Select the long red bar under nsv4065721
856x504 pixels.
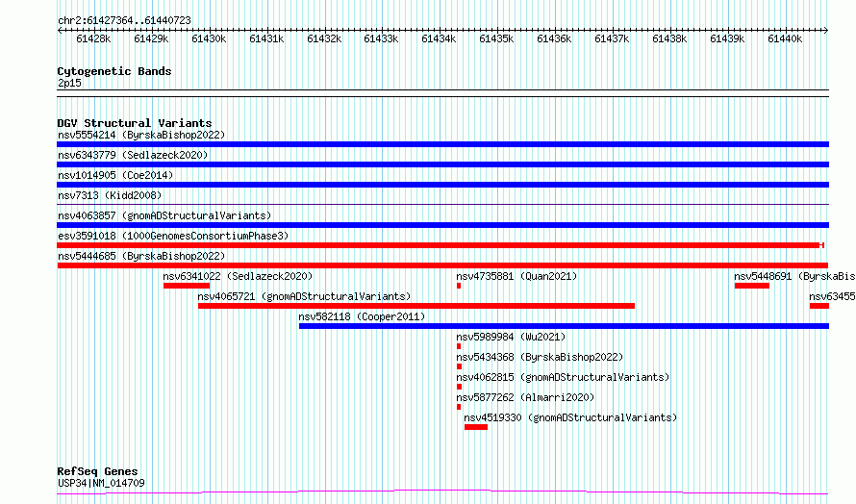416,306
